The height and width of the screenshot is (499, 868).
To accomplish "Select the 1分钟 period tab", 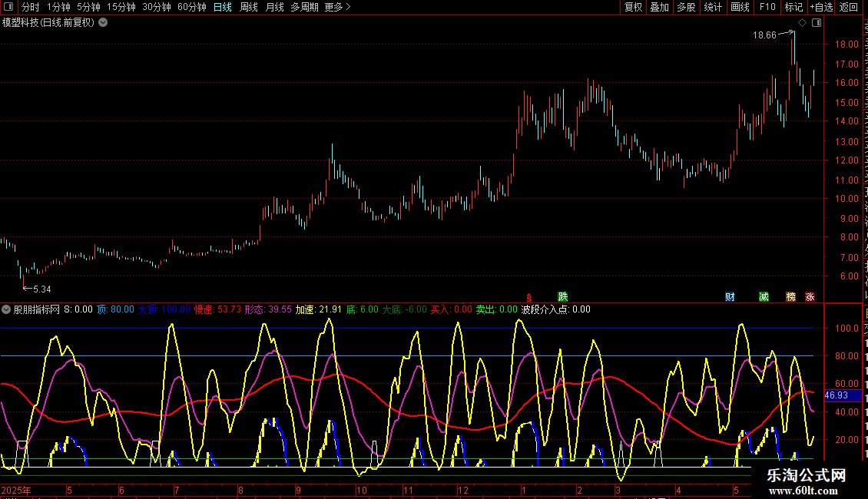I will (x=58, y=7).
